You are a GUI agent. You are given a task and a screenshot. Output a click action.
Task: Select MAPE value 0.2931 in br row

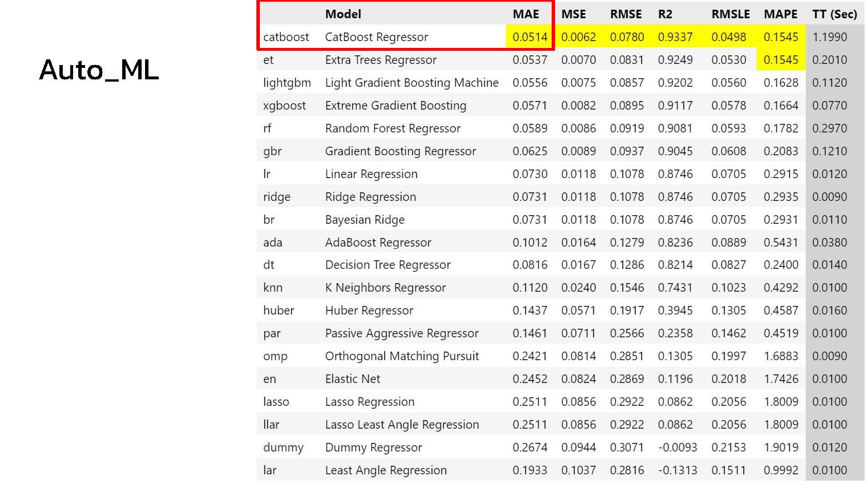(781, 220)
